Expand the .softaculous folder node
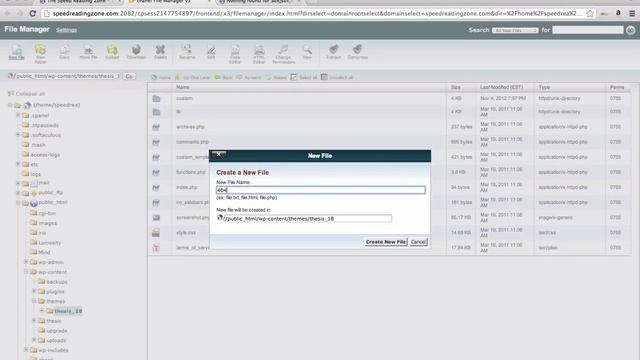The image size is (640, 360). [18, 135]
